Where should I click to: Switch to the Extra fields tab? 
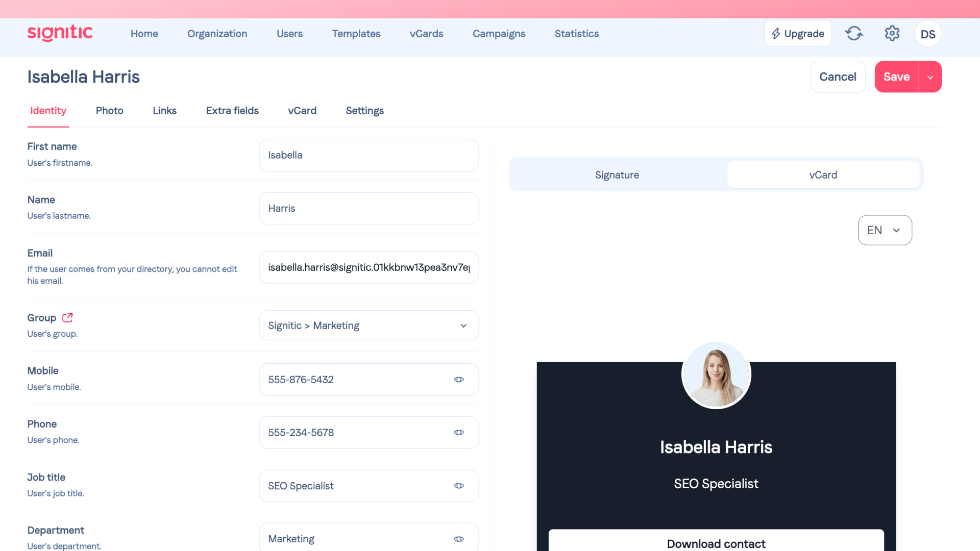pos(232,111)
